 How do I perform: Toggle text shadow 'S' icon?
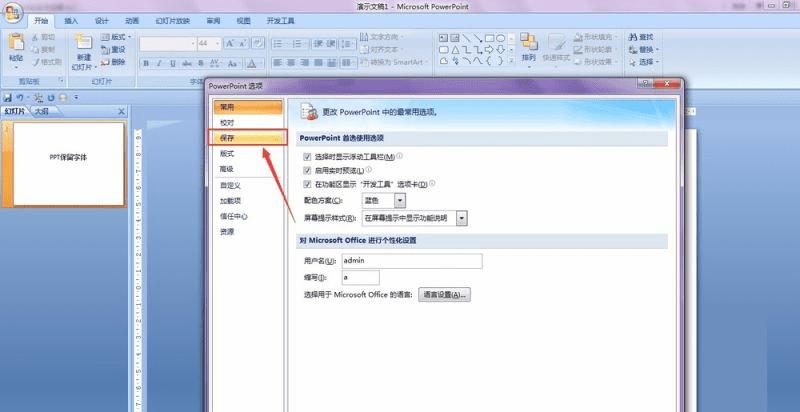coord(201,64)
